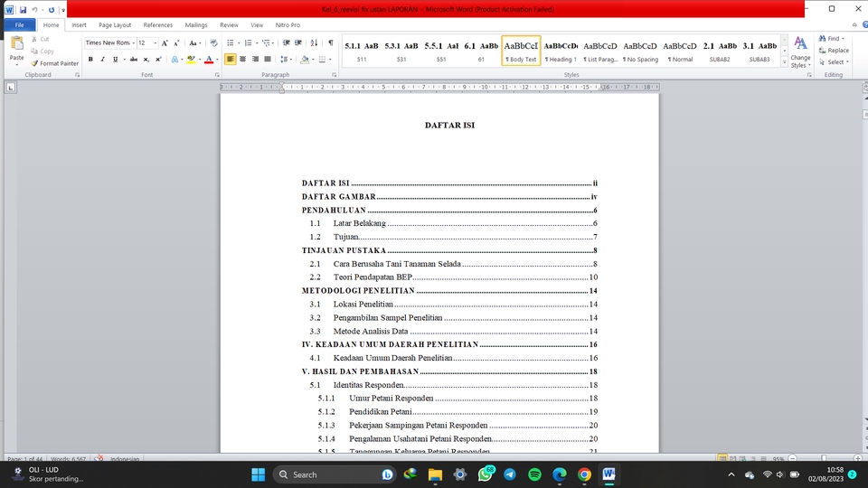
Task: Click the Shrink Font icon
Action: (x=176, y=42)
